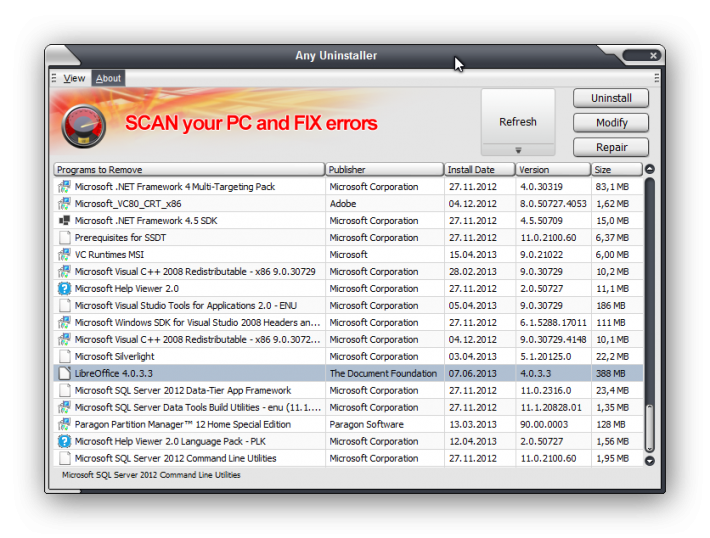Click status bar text Microsoft SQL Server 2012 Command Line Utilities
The width and height of the screenshot is (710, 538).
pos(151,475)
